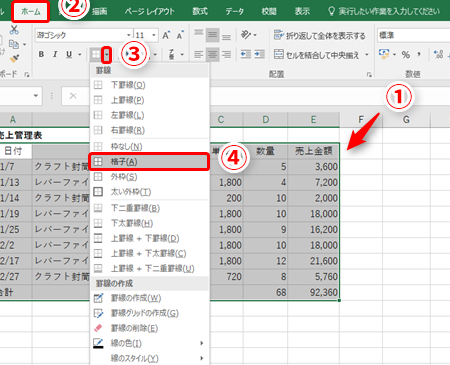450x365 pixels.
Task: Select 右罫線(R) from borders menu
Action: coord(149,130)
